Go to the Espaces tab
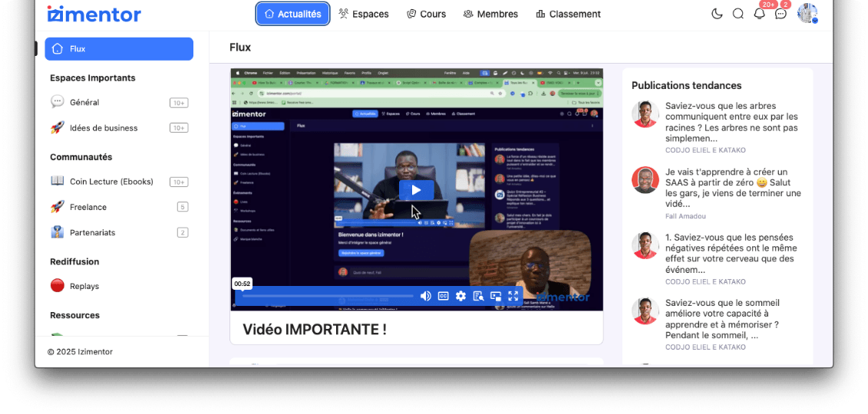 (x=364, y=14)
